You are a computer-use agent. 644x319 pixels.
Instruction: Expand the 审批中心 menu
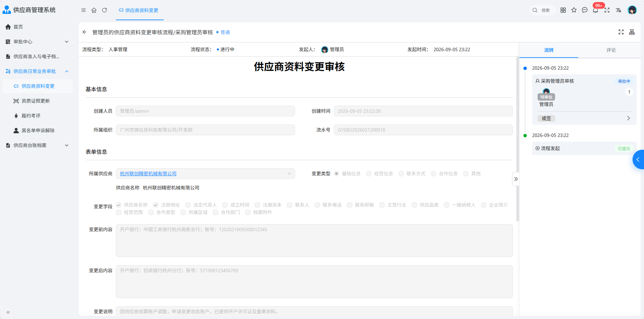[38, 42]
